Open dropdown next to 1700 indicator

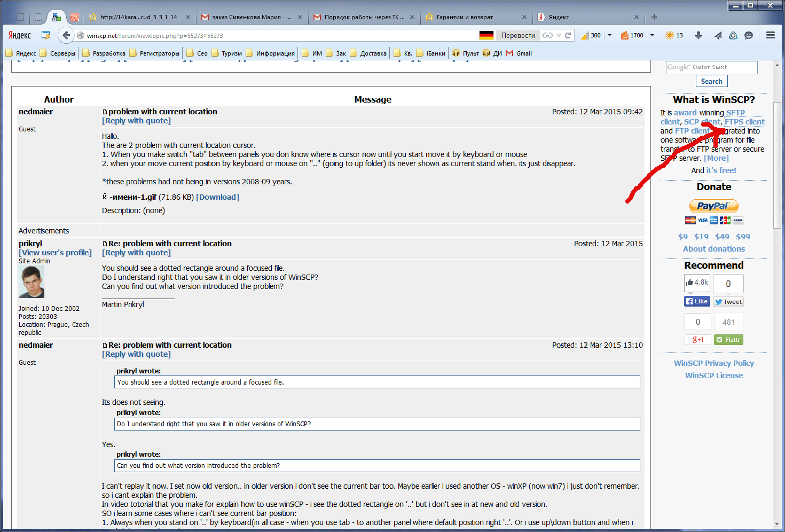[652, 35]
